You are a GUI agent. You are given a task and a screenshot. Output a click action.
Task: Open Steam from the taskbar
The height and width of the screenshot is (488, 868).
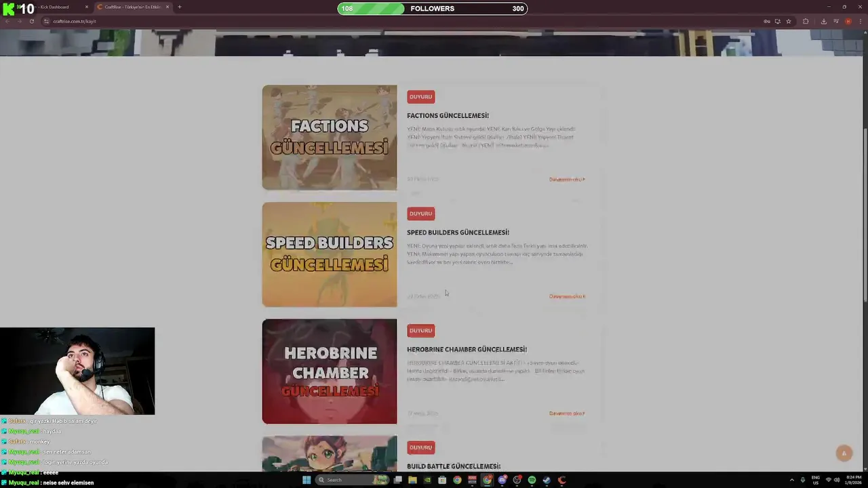coord(547,480)
